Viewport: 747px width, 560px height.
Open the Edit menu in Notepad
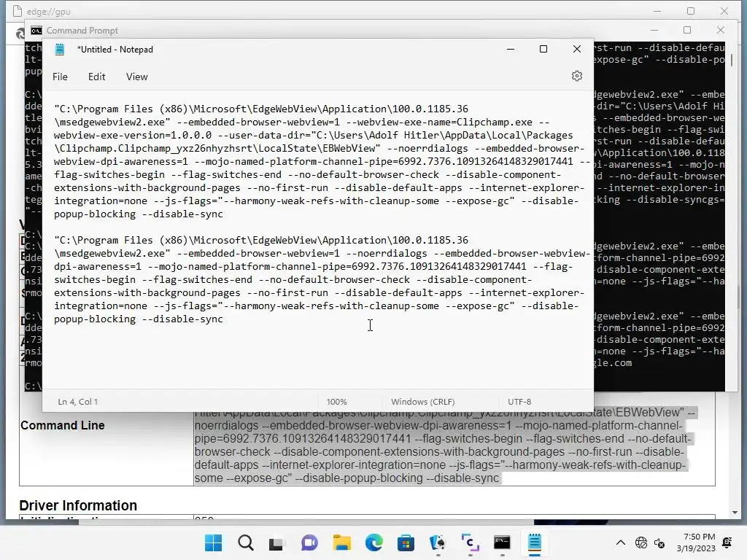coord(97,77)
